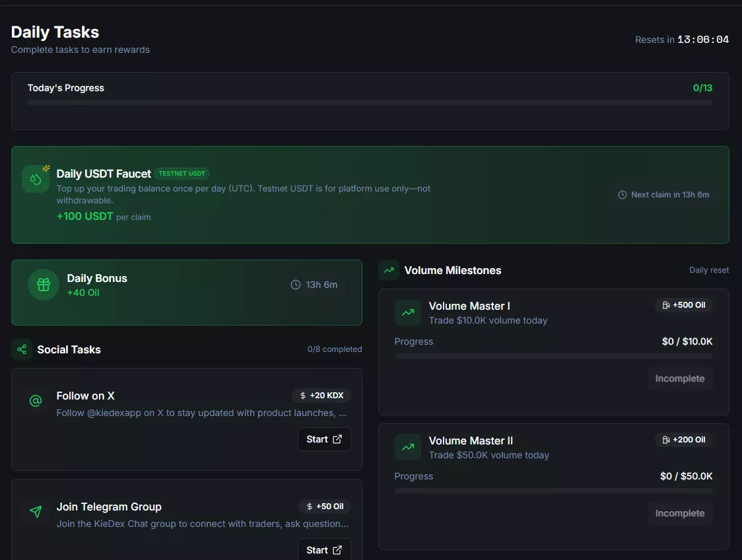Click the Volume Master II chart icon
Screen dimensions: 742x560
coord(408,447)
